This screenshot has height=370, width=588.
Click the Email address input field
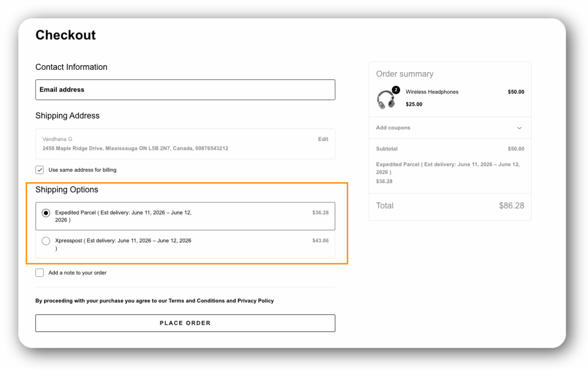click(185, 90)
